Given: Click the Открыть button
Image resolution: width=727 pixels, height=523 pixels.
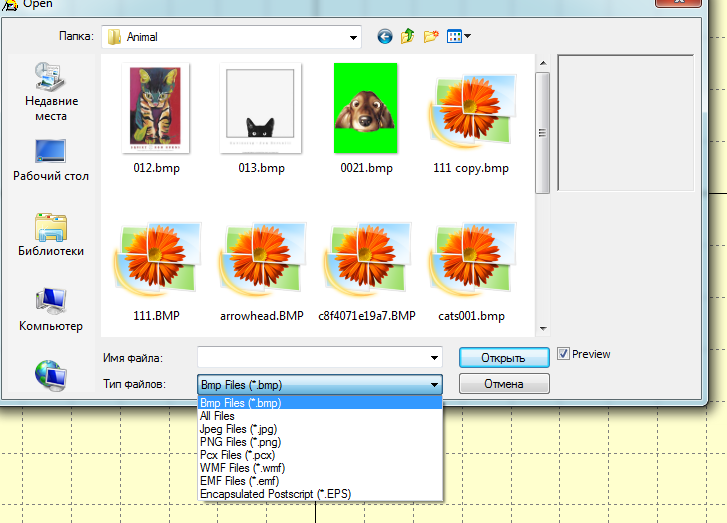Looking at the screenshot, I should point(504,357).
